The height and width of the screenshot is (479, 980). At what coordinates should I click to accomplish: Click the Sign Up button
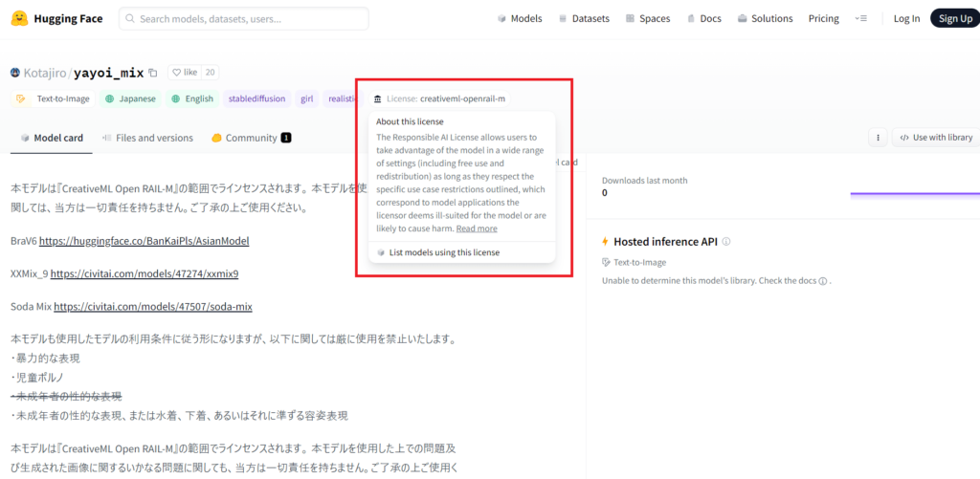(955, 19)
